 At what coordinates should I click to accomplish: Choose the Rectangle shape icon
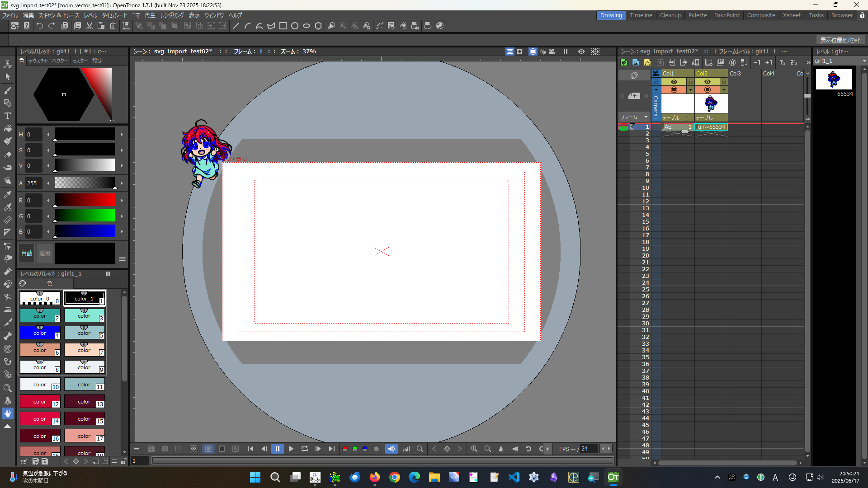pyautogui.click(x=283, y=26)
